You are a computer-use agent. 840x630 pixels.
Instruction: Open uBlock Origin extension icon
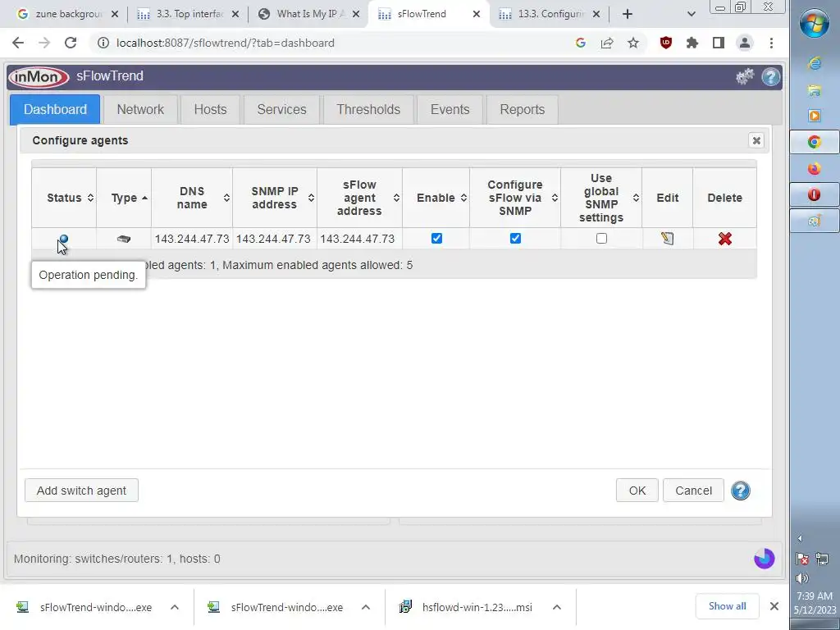click(665, 43)
